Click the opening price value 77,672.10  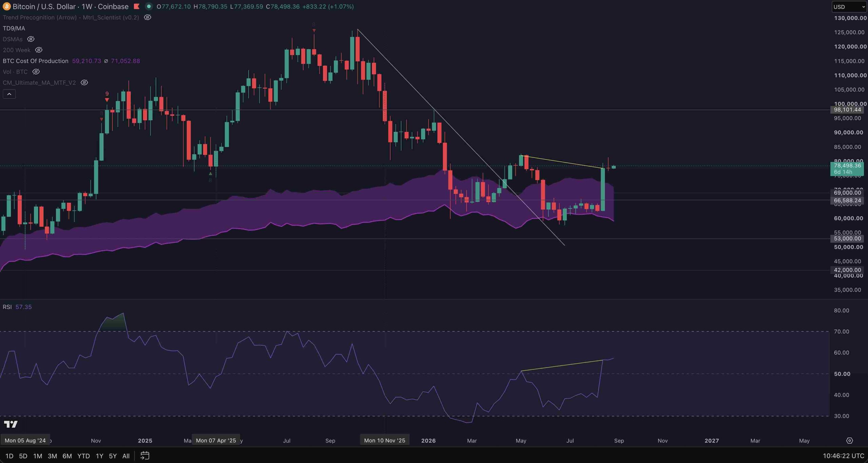click(x=176, y=6)
